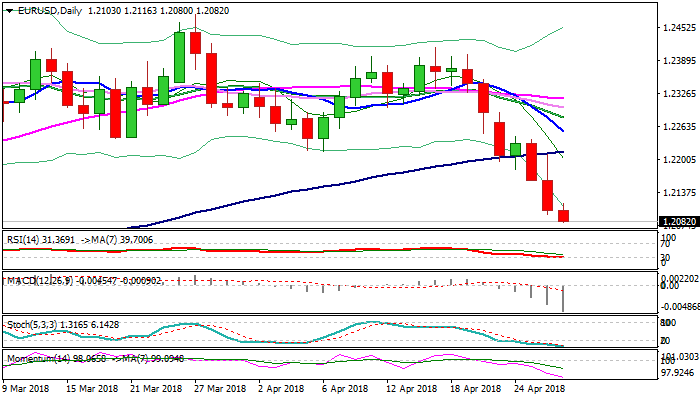Click the Momentum(14) indicator label
The width and height of the screenshot is (700, 400).
(34, 355)
